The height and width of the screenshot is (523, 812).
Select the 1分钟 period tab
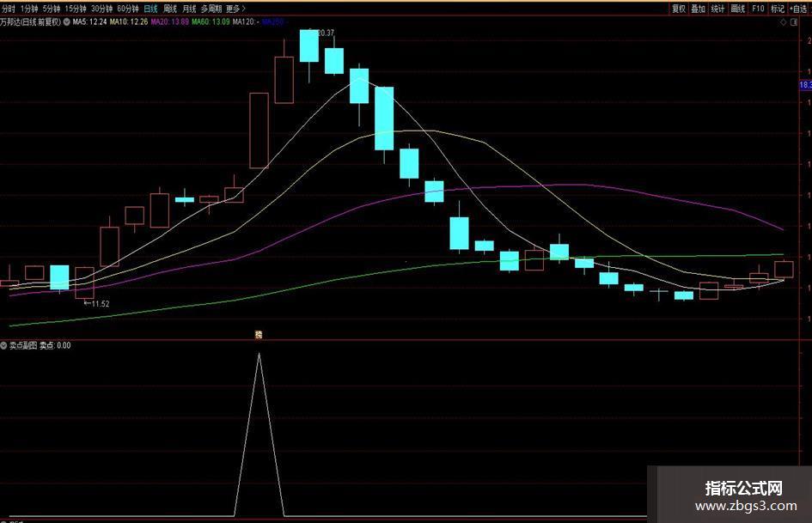click(29, 9)
